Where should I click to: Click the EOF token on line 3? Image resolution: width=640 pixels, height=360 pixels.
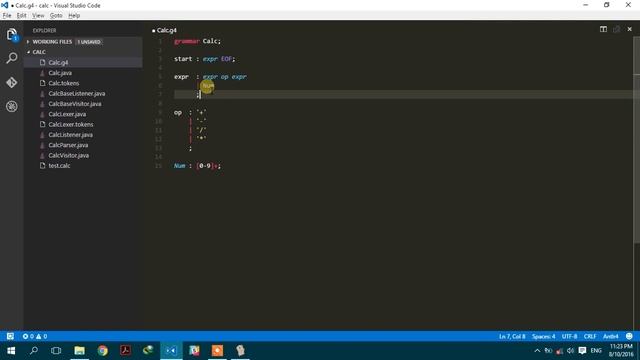[227, 59]
